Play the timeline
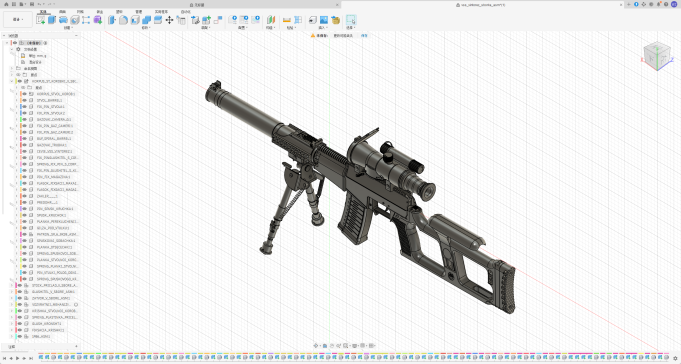This screenshot has width=681, height=364. pyautogui.click(x=17, y=358)
